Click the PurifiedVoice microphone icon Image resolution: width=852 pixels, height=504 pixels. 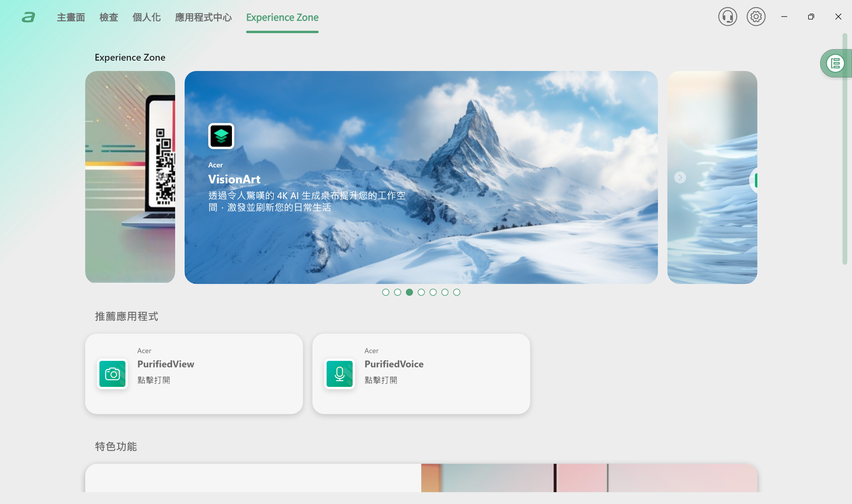tap(339, 374)
